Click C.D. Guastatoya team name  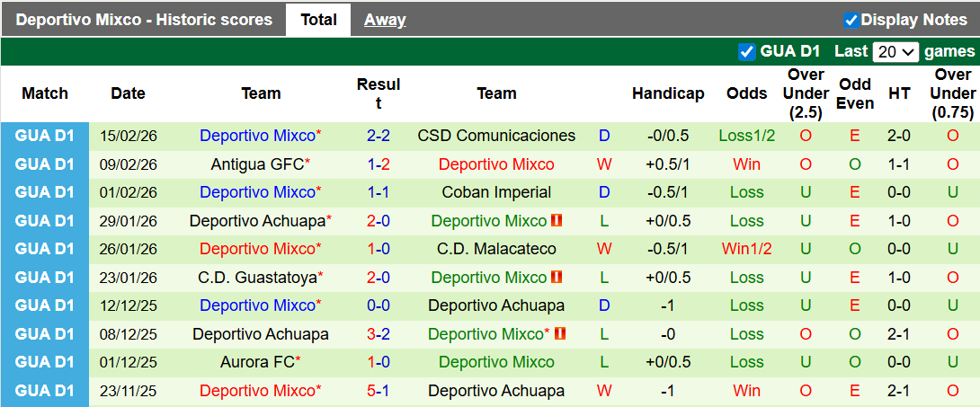257,278
